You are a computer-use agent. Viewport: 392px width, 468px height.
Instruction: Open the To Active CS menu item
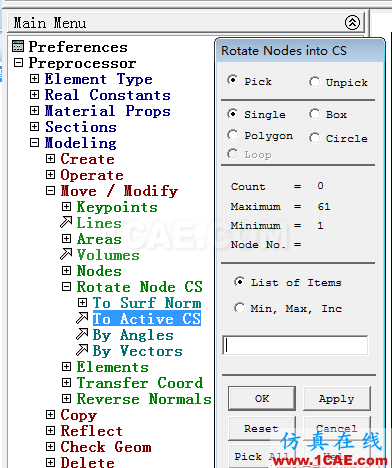147,319
